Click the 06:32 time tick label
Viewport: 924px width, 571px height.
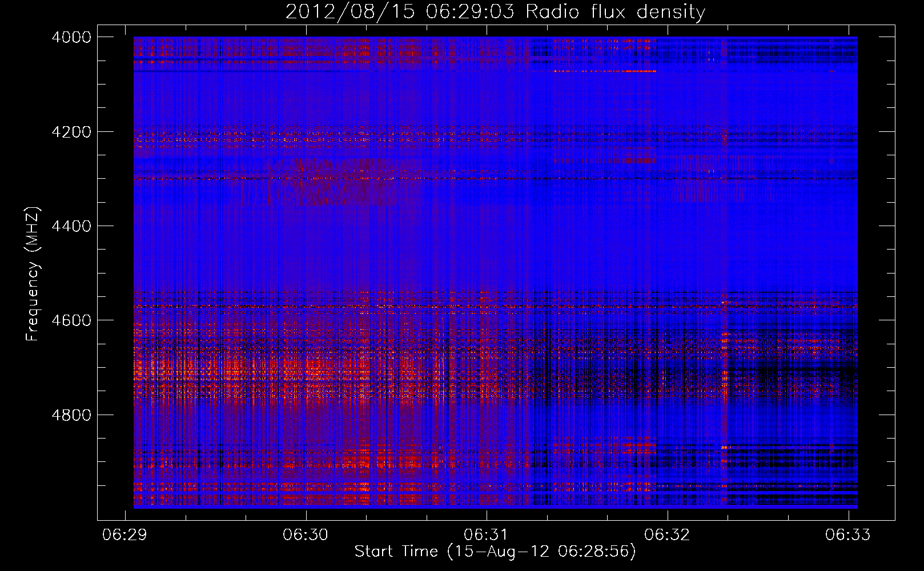pyautogui.click(x=667, y=534)
